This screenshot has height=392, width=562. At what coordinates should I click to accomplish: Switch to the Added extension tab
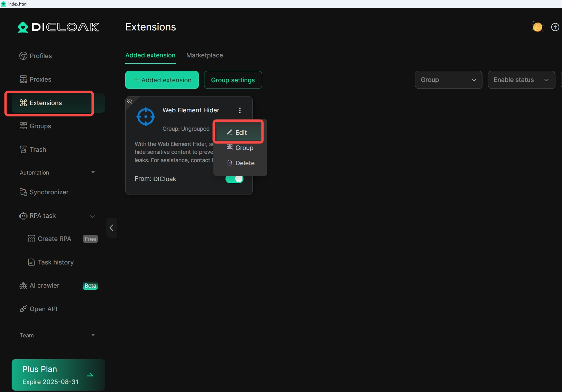150,55
